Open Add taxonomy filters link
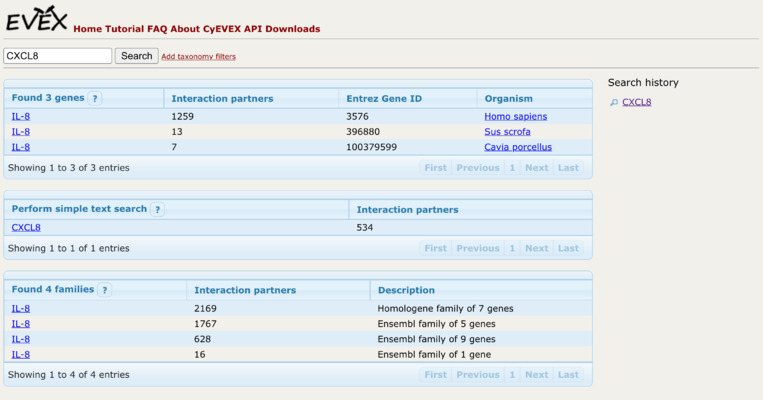 199,56
